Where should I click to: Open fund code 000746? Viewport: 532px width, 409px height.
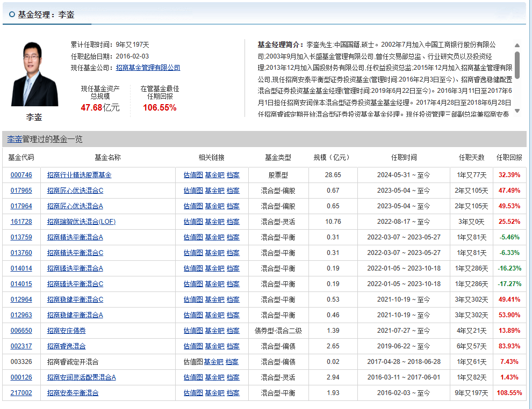[21, 175]
